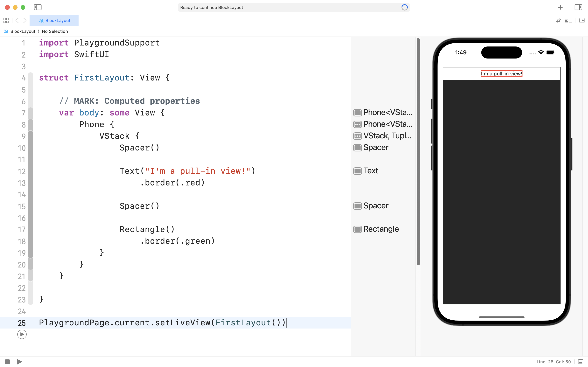Open the adjust editor options icon
This screenshot has height=367, width=588.
click(x=568, y=20)
